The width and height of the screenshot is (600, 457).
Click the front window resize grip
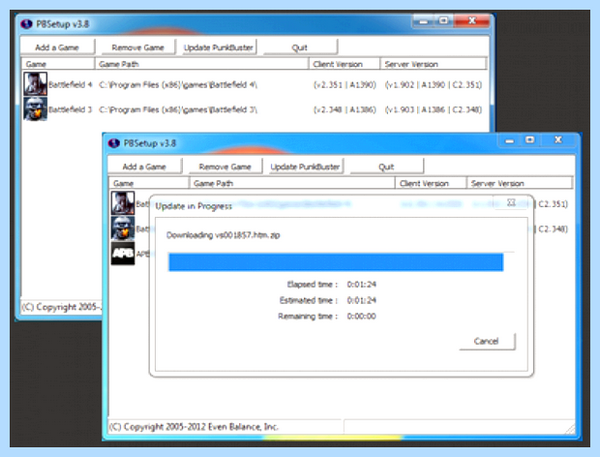(x=570, y=429)
